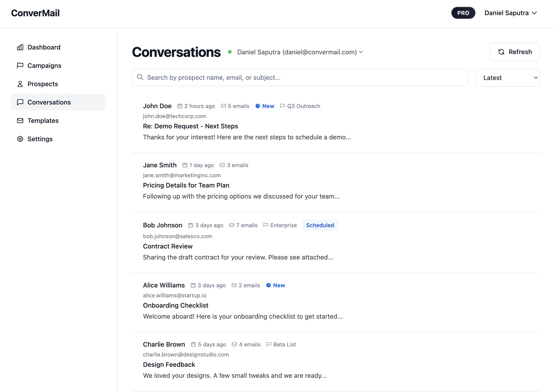Image resolution: width=554 pixels, height=392 pixels.
Task: Click the refresh arrows icon
Action: coord(501,52)
